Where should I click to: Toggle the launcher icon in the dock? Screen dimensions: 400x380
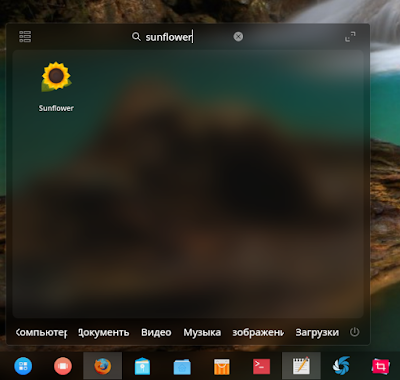coord(23,366)
